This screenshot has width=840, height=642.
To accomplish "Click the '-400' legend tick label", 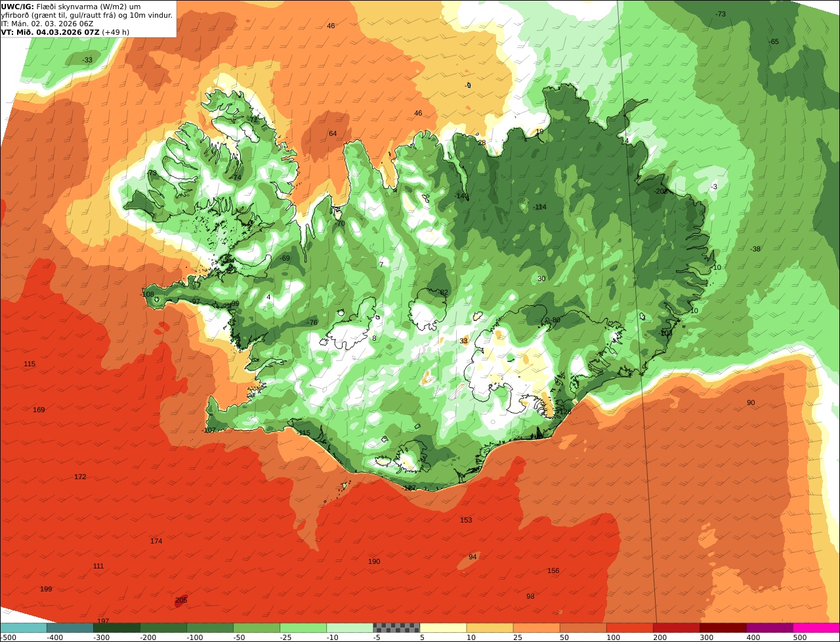I will pos(54,637).
